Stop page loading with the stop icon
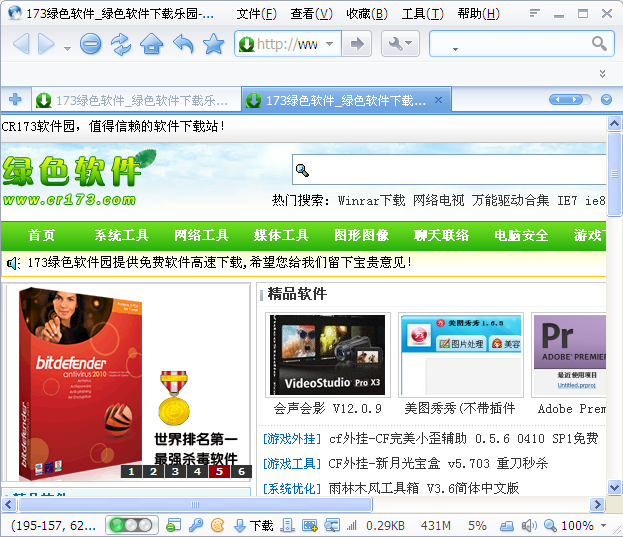Image resolution: width=623 pixels, height=537 pixels. [x=91, y=44]
